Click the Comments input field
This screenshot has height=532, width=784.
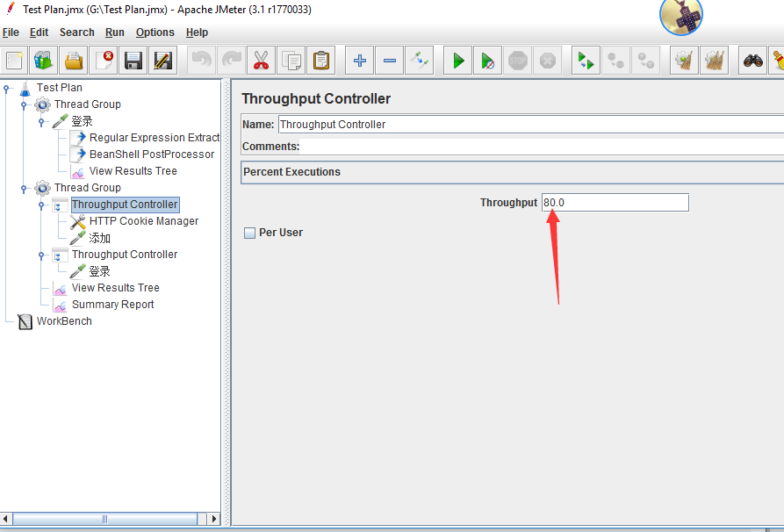pyautogui.click(x=542, y=147)
